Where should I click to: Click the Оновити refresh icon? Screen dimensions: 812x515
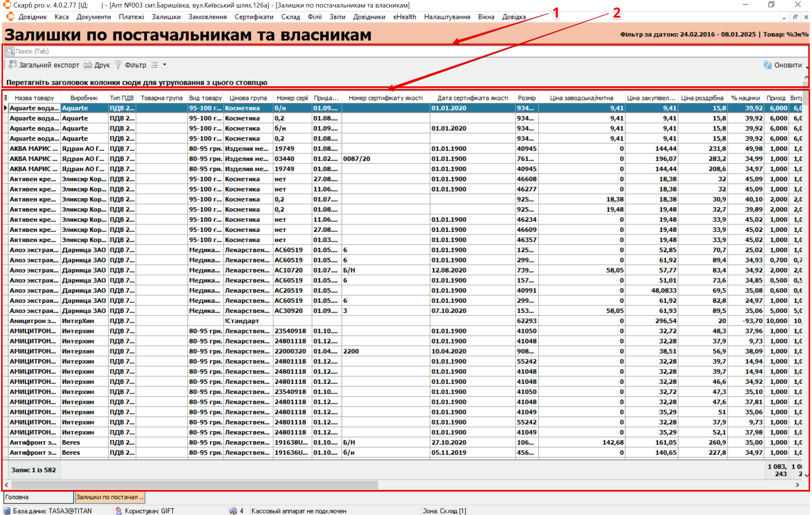[767, 65]
